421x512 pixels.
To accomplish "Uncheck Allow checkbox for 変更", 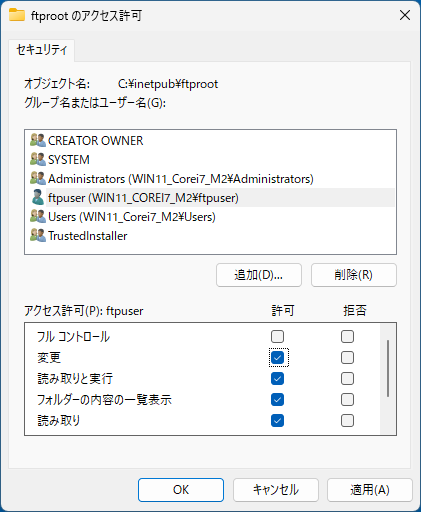I will click(x=277, y=358).
